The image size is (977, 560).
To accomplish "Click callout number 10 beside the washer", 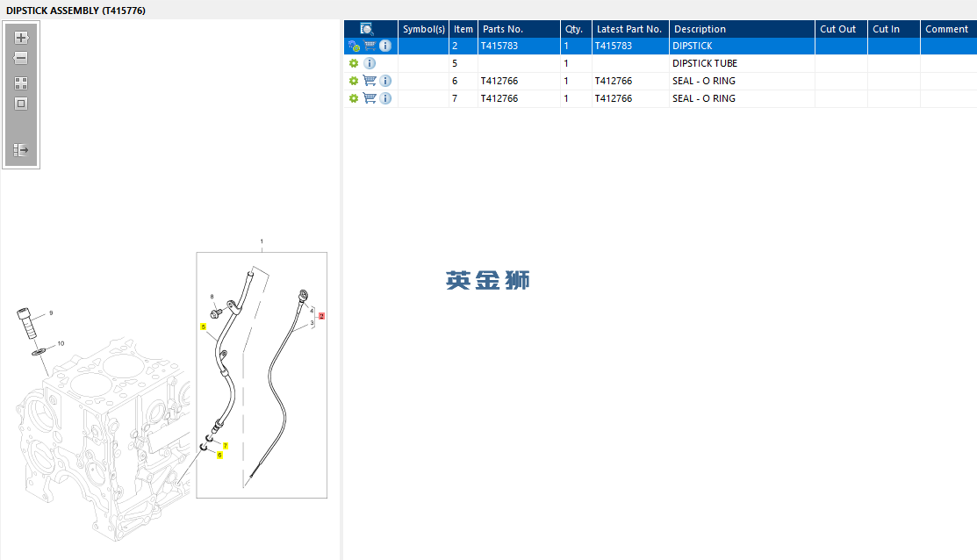I will (x=61, y=343).
